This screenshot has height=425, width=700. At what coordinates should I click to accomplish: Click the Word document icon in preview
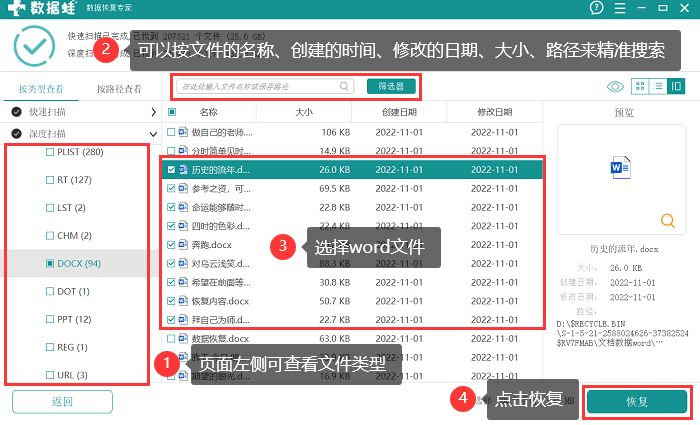tap(621, 167)
